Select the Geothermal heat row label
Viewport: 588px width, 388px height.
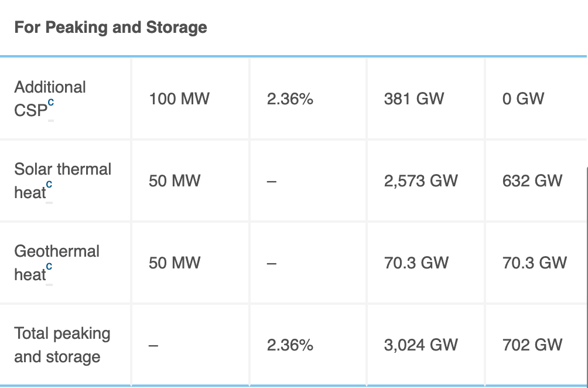click(x=56, y=263)
